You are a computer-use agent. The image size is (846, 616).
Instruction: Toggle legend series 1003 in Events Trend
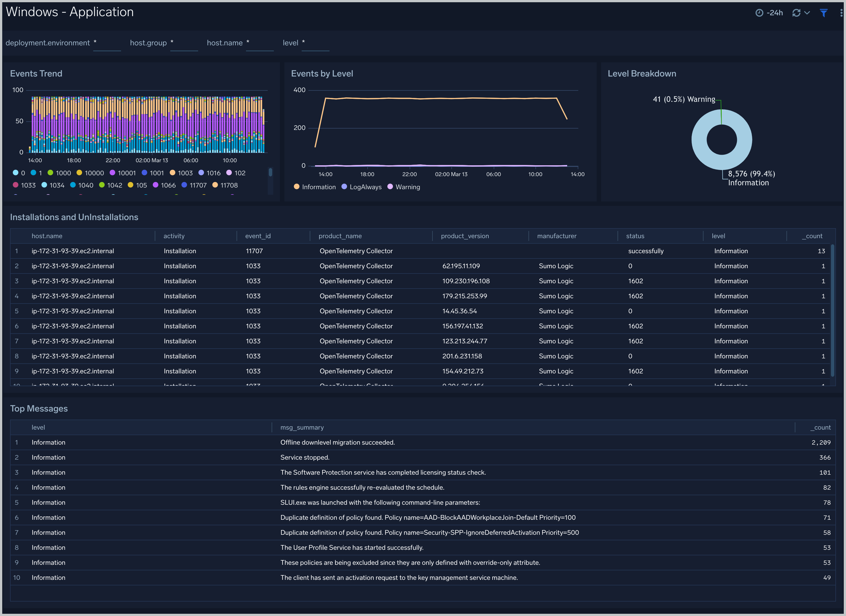tap(181, 173)
